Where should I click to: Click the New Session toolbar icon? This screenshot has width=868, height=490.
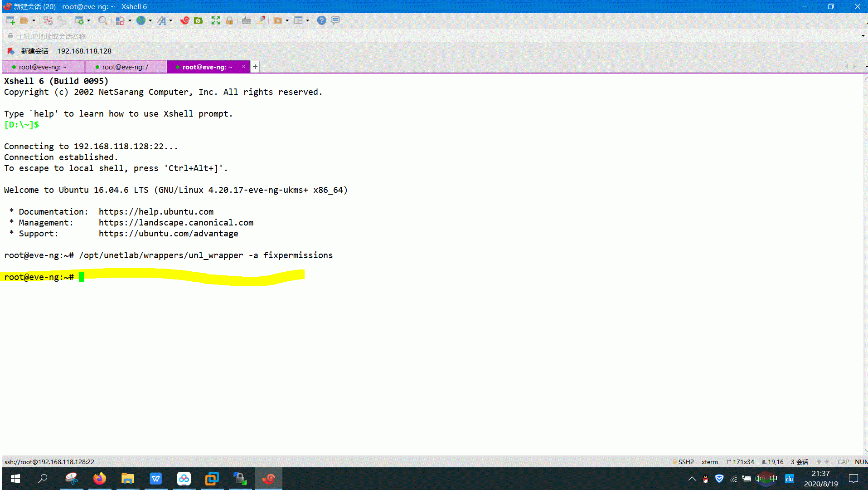10,20
